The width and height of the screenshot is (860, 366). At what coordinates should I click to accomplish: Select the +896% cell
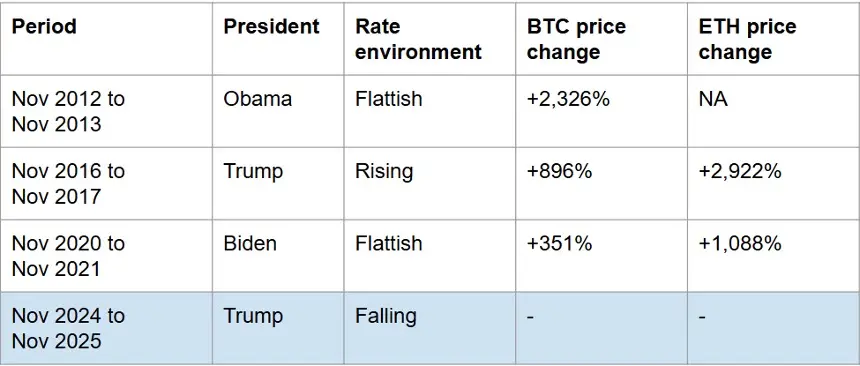point(601,184)
